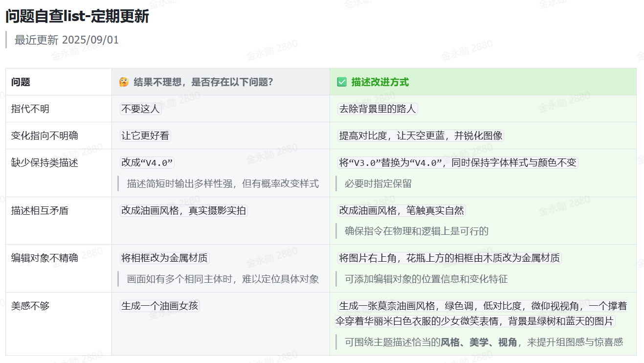Click the bold text 风格、美学、视角
The height and width of the screenshot is (363, 644).
(x=479, y=342)
